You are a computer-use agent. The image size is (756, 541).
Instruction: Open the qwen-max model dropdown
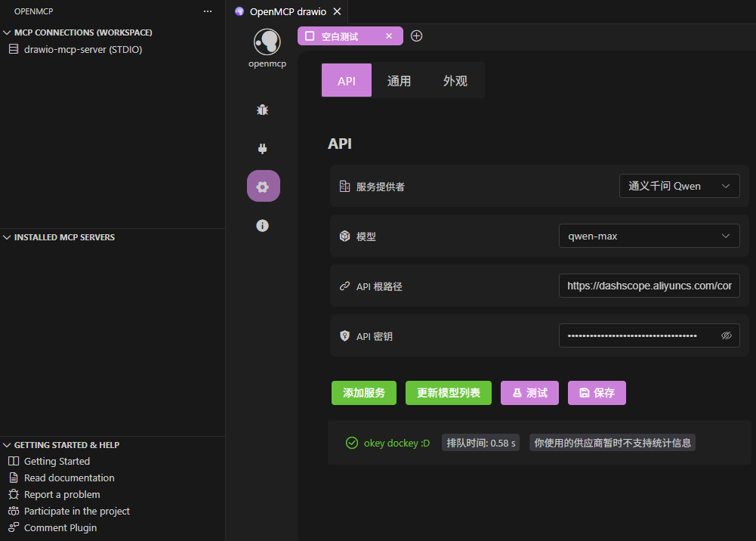click(x=649, y=236)
